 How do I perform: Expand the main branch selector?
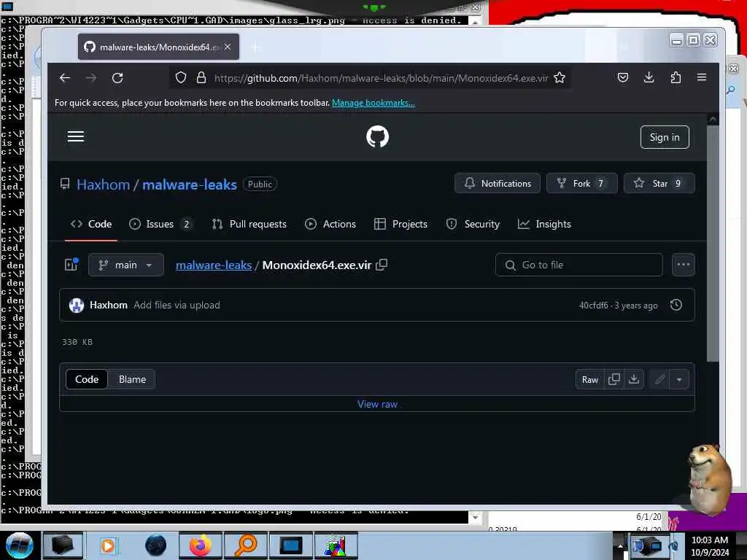coord(125,265)
